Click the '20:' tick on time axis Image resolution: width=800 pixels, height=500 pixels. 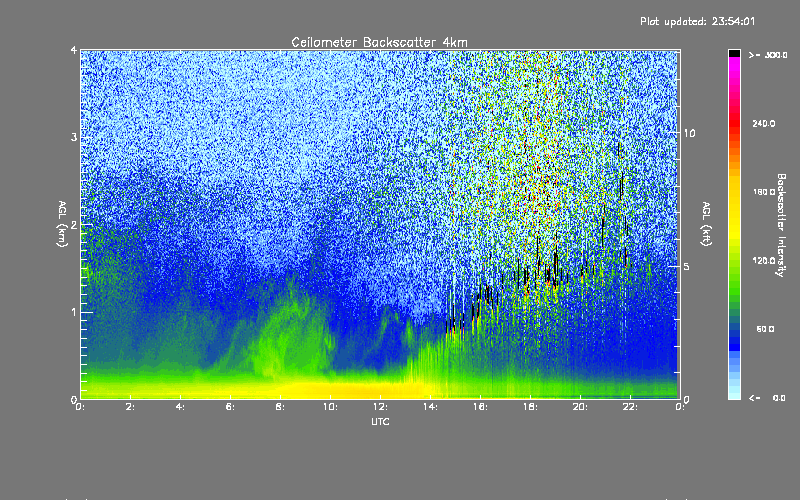(580, 407)
